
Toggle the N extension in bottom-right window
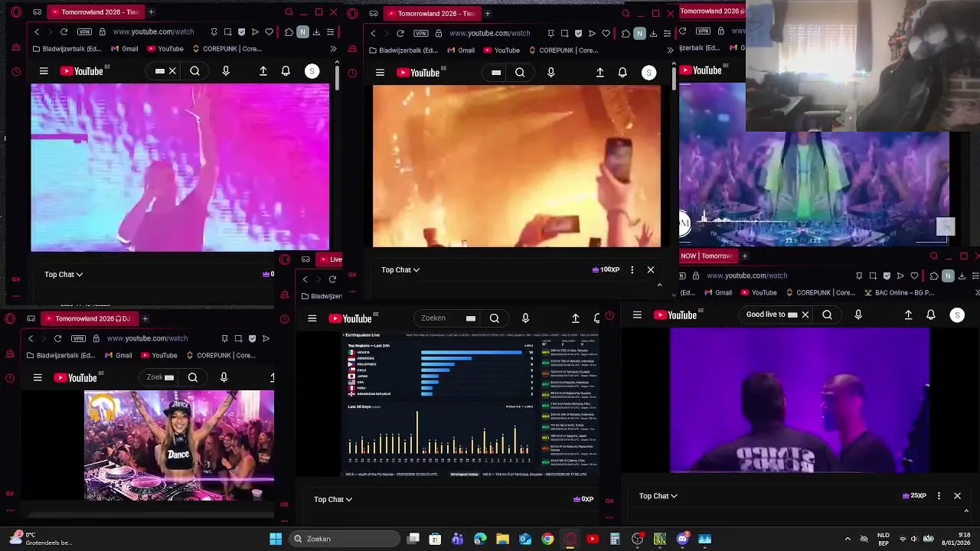948,275
